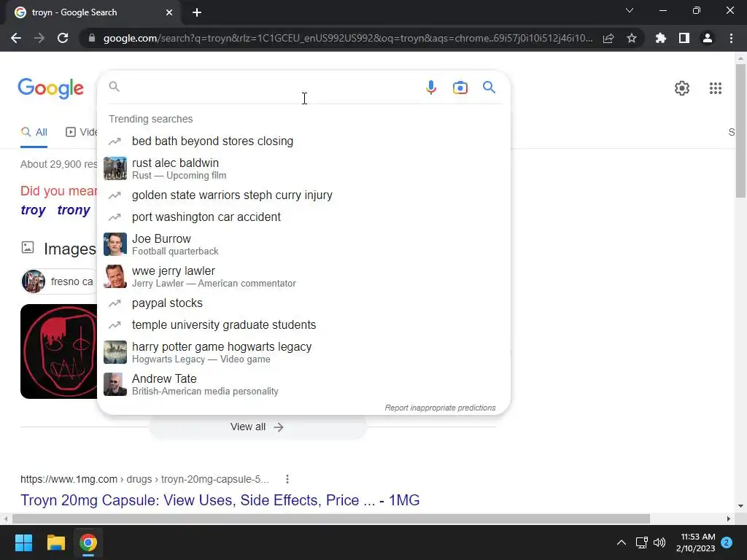The width and height of the screenshot is (747, 560).
Task: Go back to previous page
Action: tap(16, 38)
